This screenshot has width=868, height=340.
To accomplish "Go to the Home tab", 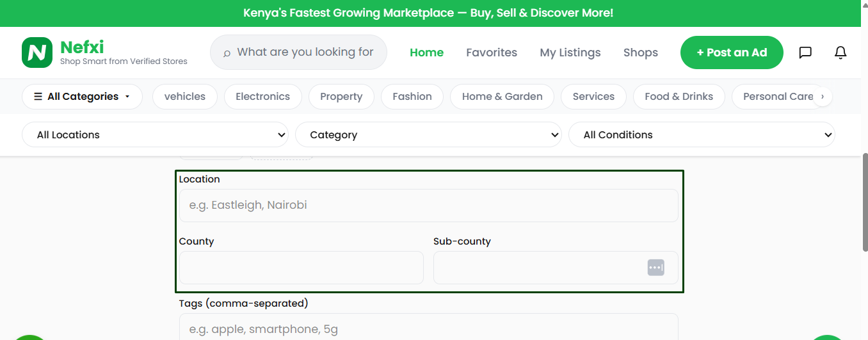I will (426, 53).
